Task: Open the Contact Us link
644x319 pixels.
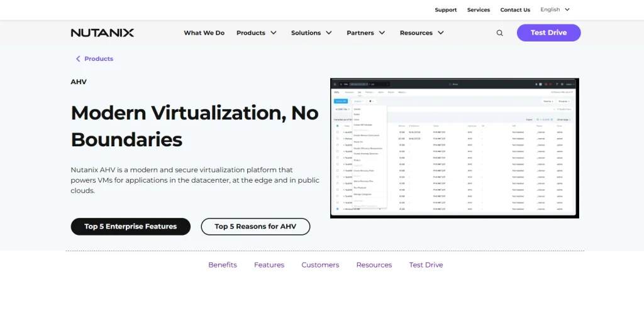Action: pyautogui.click(x=515, y=10)
